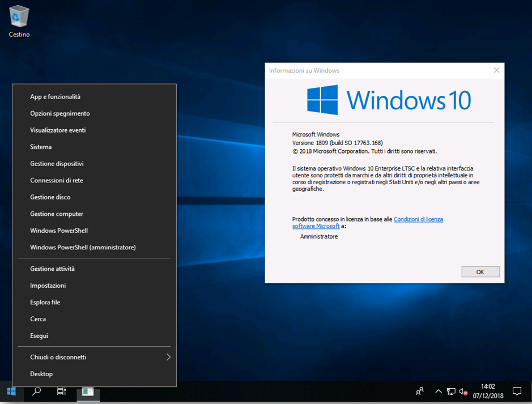Select Sistema in the context menu

[94, 147]
